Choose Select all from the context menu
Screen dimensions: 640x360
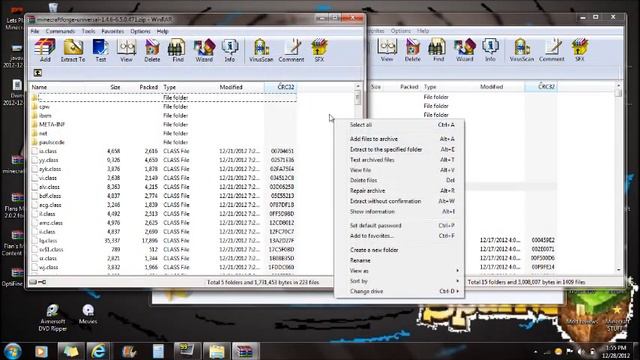(x=400, y=125)
